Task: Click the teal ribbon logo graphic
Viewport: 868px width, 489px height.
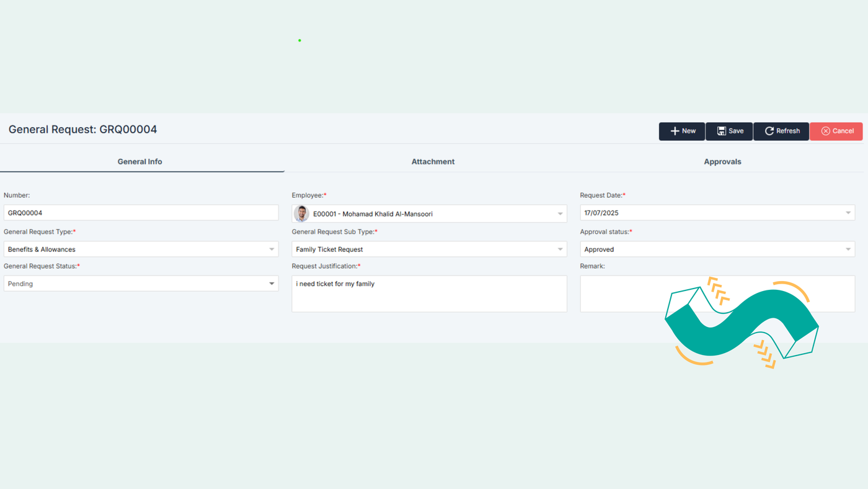Action: pyautogui.click(x=741, y=324)
